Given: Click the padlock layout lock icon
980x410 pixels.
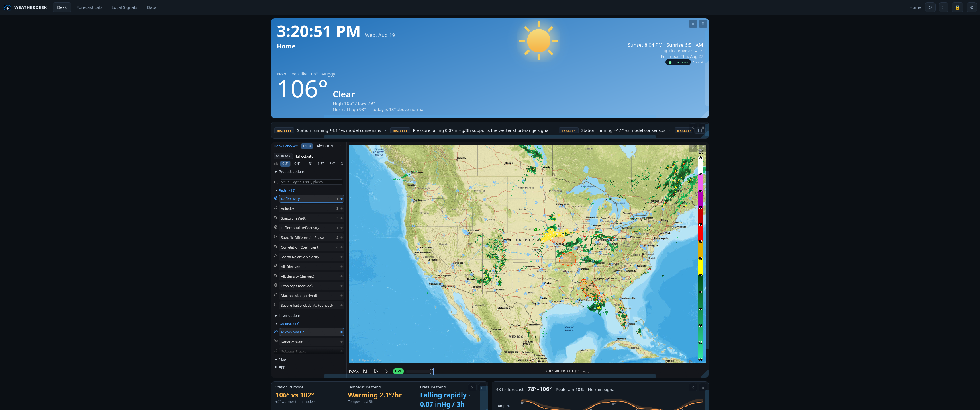Looking at the screenshot, I should [957, 7].
